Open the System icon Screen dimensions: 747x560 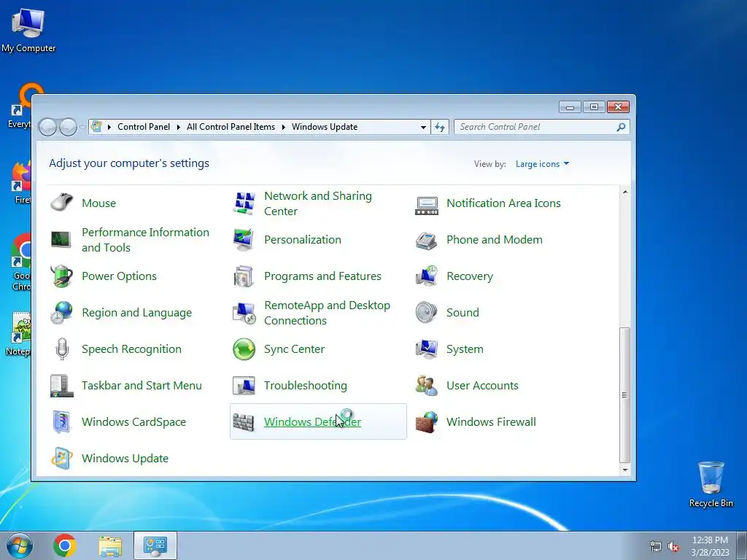(x=426, y=349)
